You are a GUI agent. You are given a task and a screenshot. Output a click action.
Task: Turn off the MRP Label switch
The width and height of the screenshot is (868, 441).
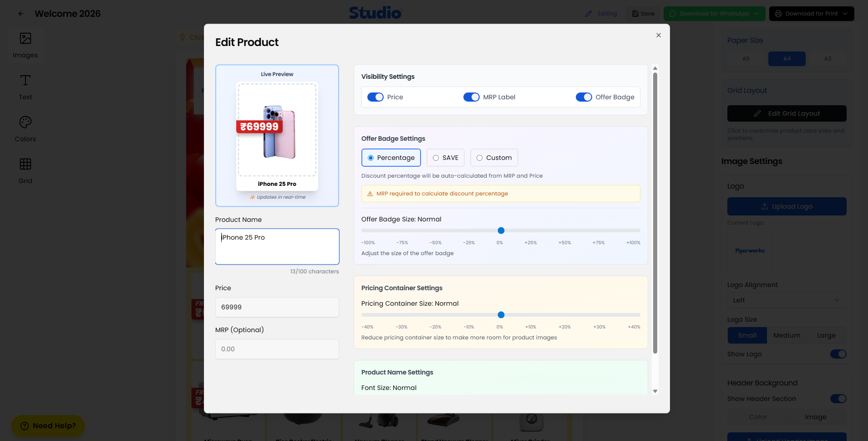pyautogui.click(x=472, y=97)
